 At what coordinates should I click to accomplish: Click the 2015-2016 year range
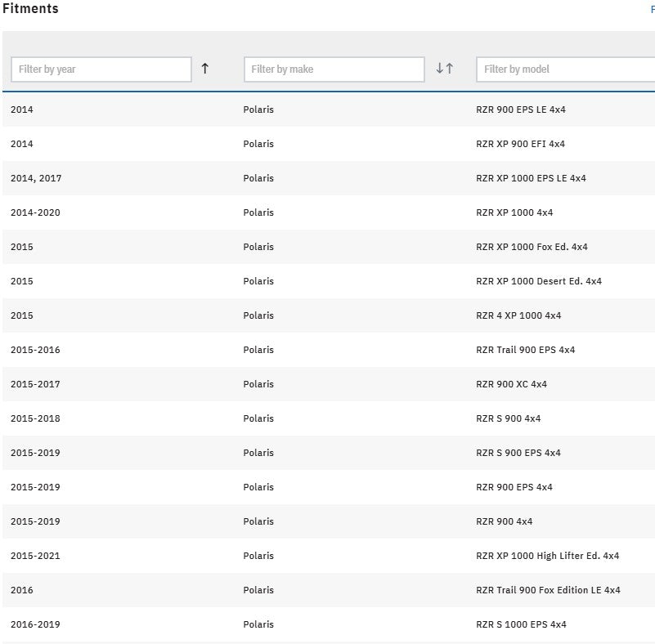35,350
